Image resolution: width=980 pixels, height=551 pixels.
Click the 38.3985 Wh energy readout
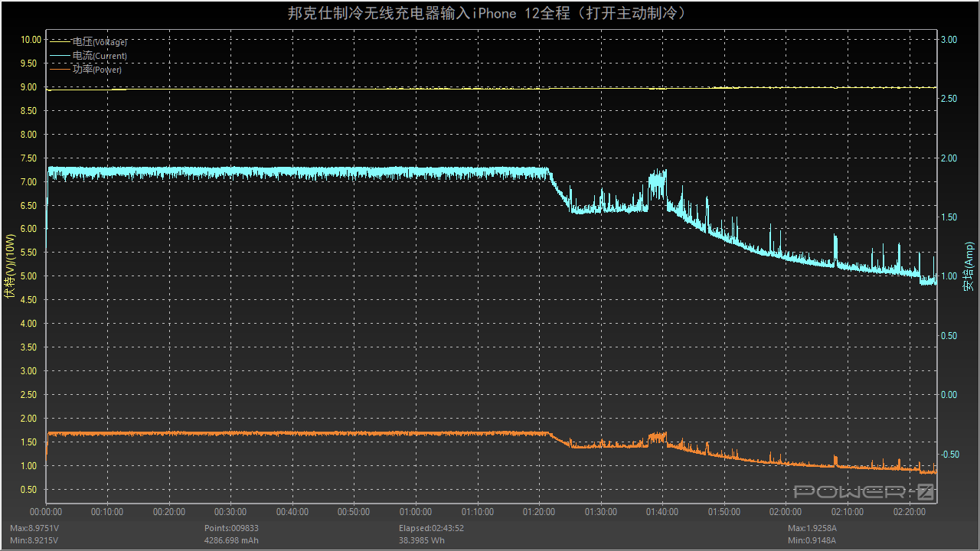click(422, 540)
